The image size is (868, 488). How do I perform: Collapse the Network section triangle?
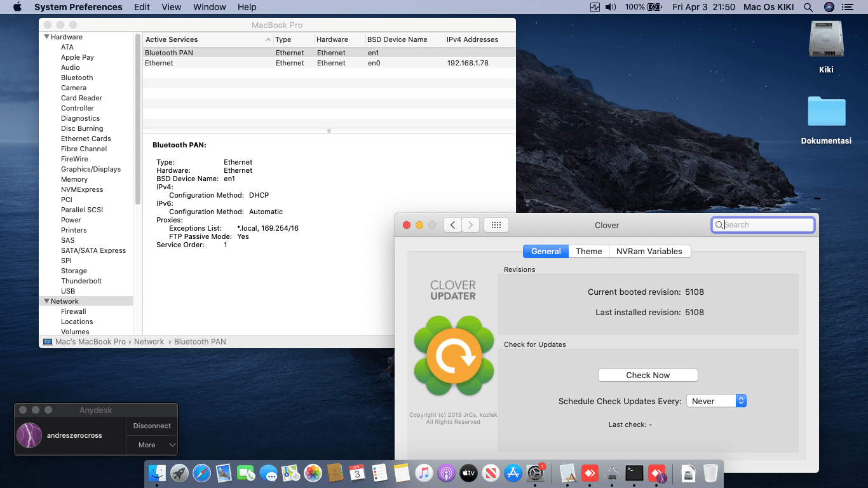[x=46, y=301]
